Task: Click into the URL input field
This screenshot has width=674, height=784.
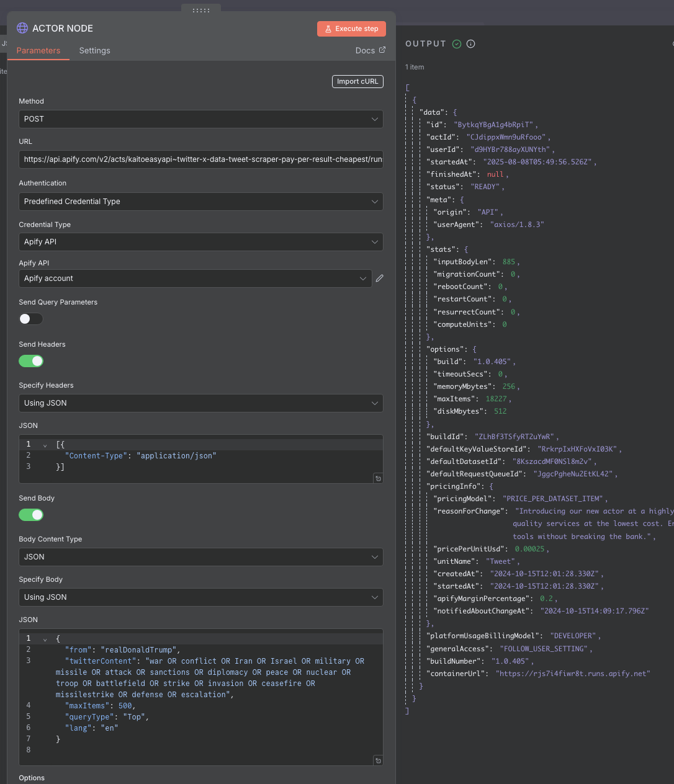Action: point(200,159)
